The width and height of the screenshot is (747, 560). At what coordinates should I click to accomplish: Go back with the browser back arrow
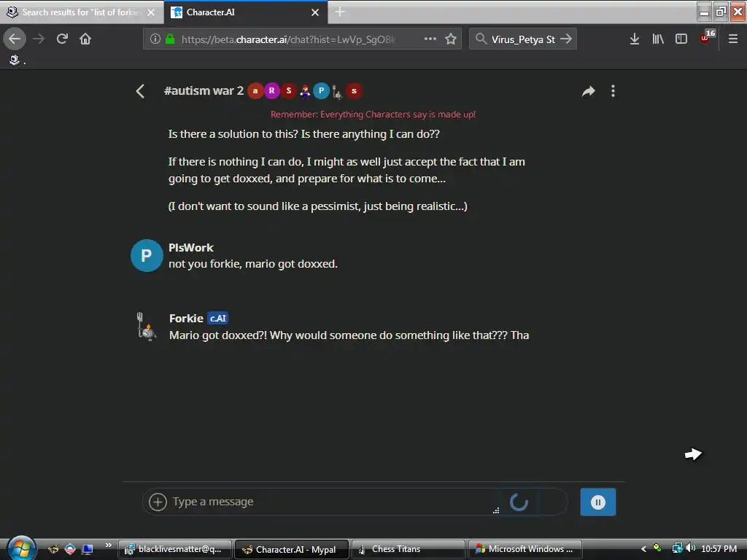coord(15,39)
